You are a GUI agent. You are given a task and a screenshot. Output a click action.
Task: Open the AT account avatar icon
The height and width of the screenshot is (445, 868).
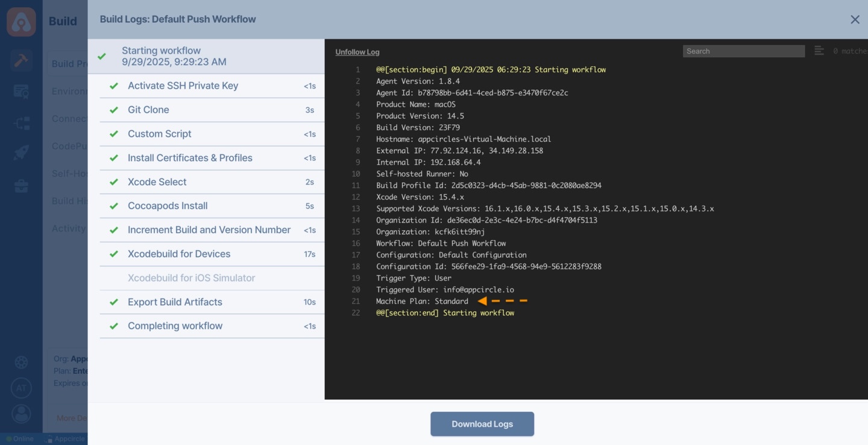[x=21, y=388]
